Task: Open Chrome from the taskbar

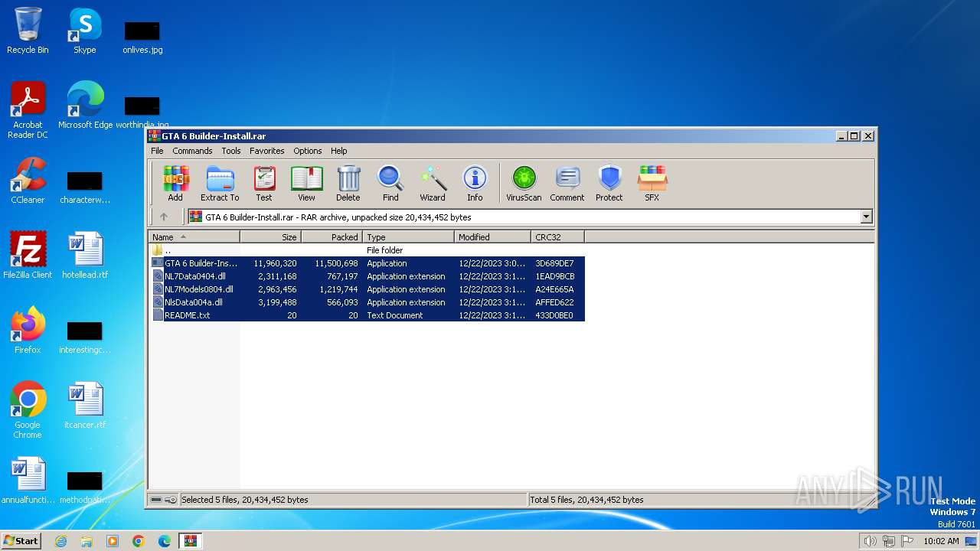Action: [x=139, y=541]
